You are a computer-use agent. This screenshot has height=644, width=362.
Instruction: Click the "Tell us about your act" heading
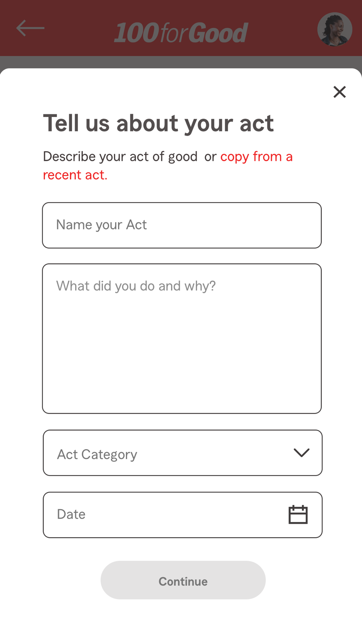point(158,123)
